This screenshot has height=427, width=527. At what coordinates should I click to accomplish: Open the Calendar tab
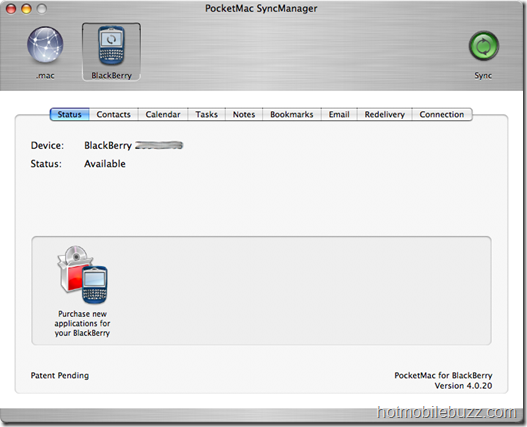pos(163,114)
